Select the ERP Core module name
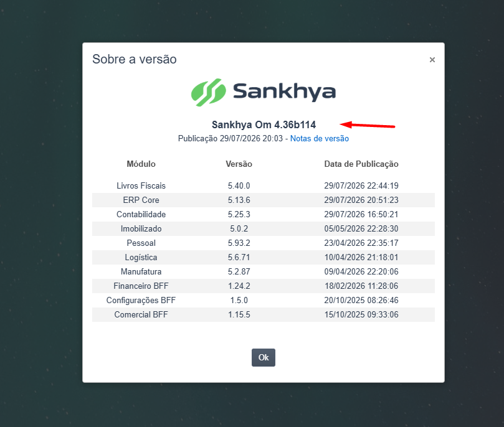Screen dimensions: 504x427 pos(141,200)
